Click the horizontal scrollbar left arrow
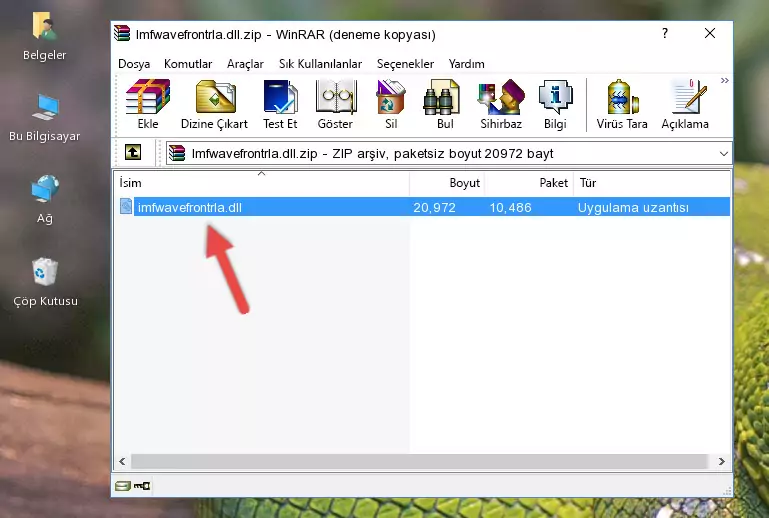 [x=122, y=461]
